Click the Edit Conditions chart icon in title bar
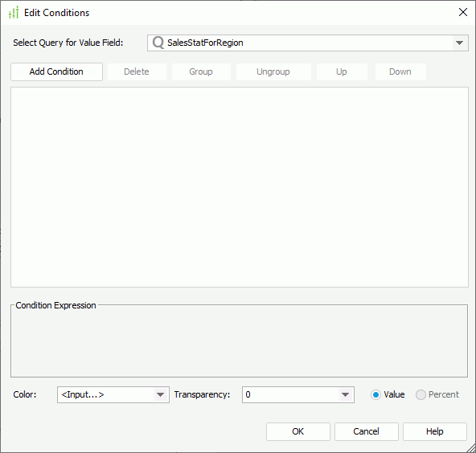The width and height of the screenshot is (476, 453). click(x=14, y=12)
